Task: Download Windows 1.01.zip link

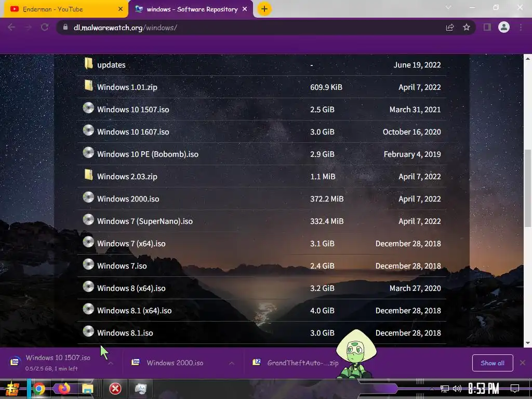Action: pos(127,87)
